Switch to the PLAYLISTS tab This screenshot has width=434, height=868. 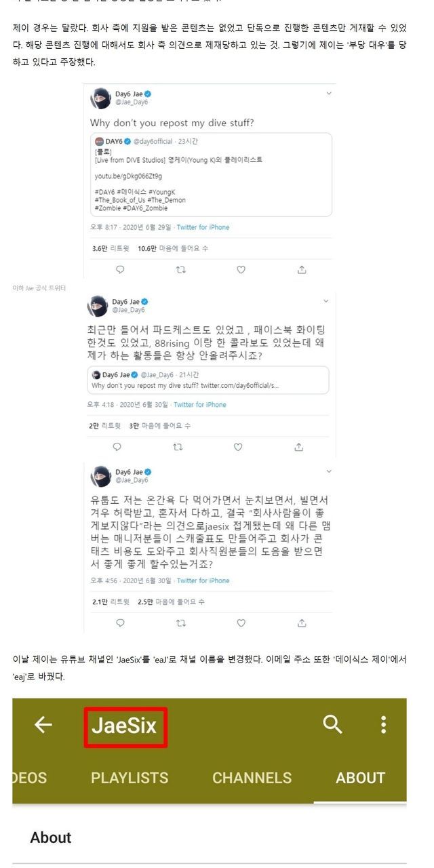click(x=130, y=778)
